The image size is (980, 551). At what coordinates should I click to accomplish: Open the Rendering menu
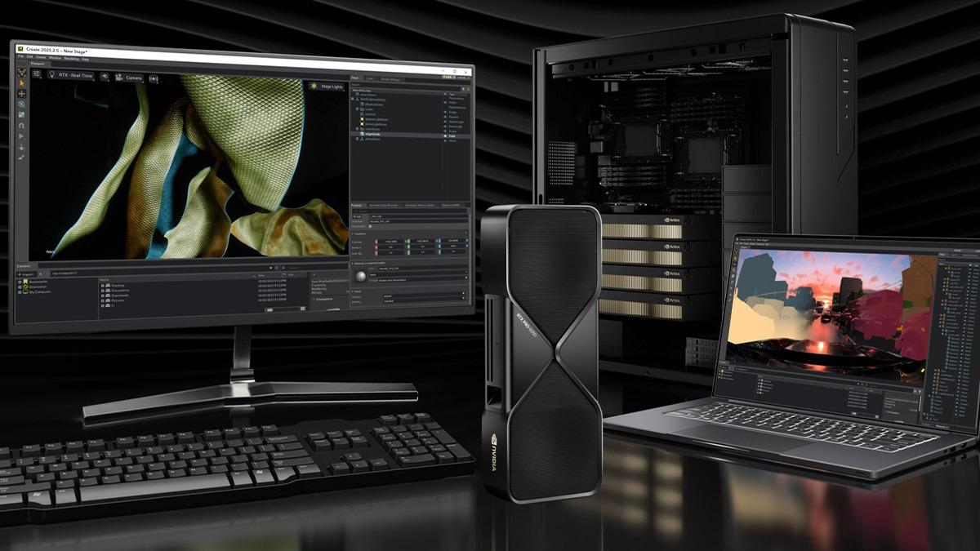(x=72, y=59)
